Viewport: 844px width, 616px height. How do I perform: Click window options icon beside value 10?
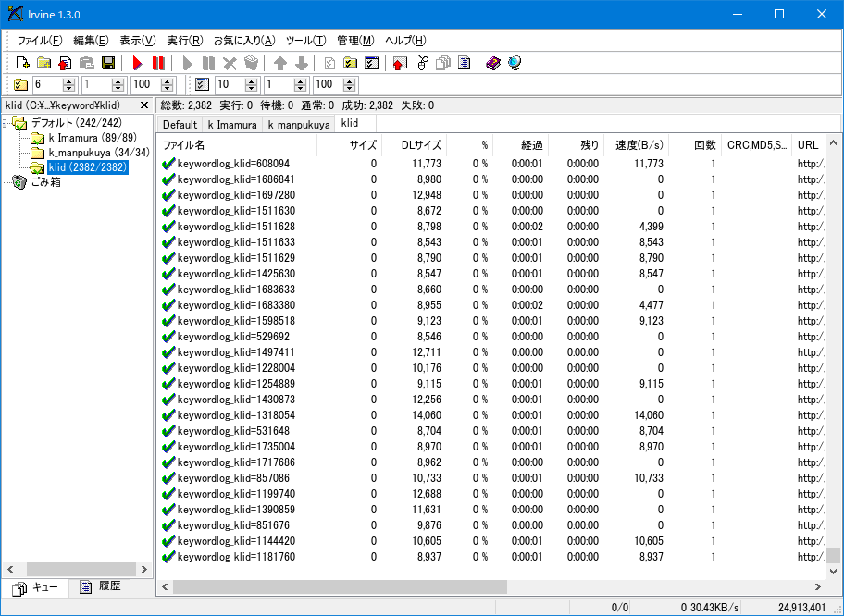tap(203, 84)
